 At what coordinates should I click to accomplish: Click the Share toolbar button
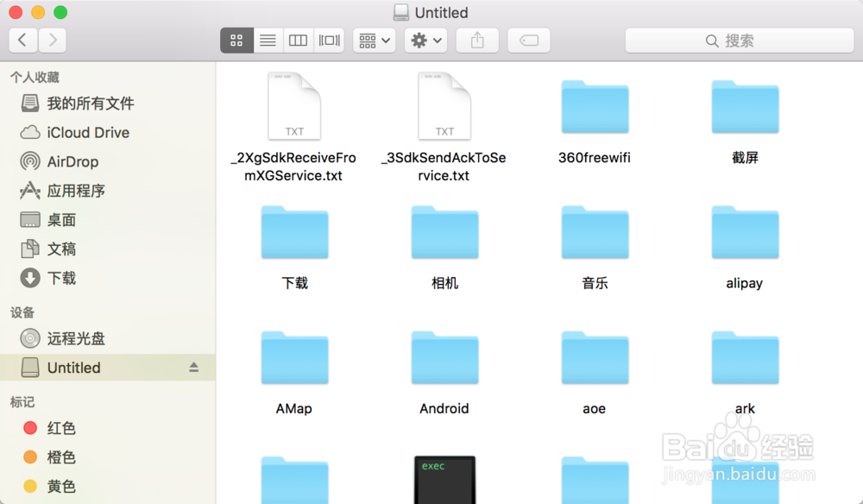[477, 41]
